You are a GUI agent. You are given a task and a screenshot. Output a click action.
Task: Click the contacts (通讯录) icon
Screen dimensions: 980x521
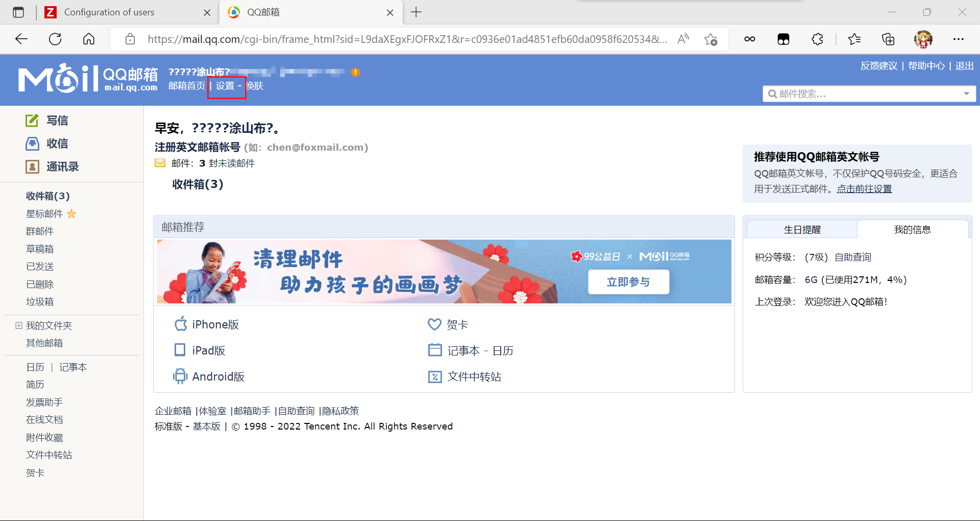32,167
